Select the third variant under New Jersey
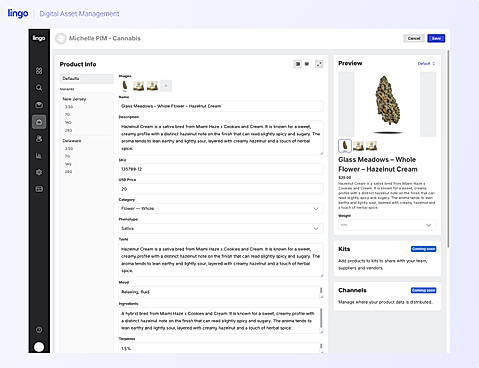This screenshot has width=479, height=368. click(68, 122)
